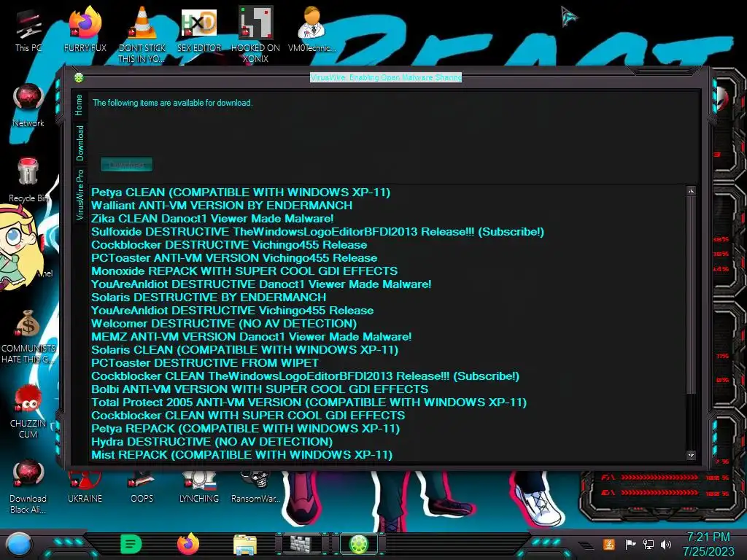Select Mist REPACK entry
This screenshot has height=560, width=747.
click(x=242, y=455)
